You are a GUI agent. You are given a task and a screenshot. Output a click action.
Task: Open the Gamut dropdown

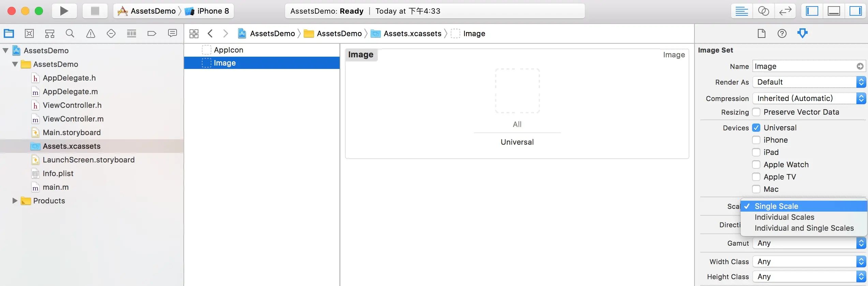pyautogui.click(x=809, y=243)
